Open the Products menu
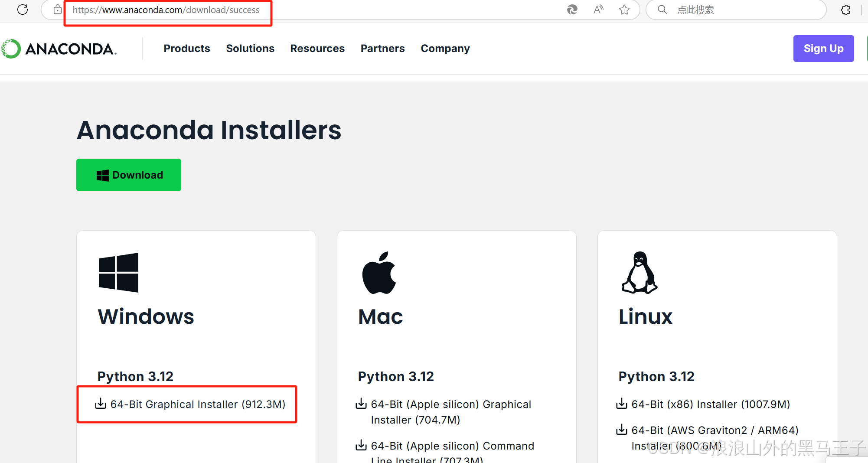Viewport: 868px width, 463px height. (x=187, y=49)
